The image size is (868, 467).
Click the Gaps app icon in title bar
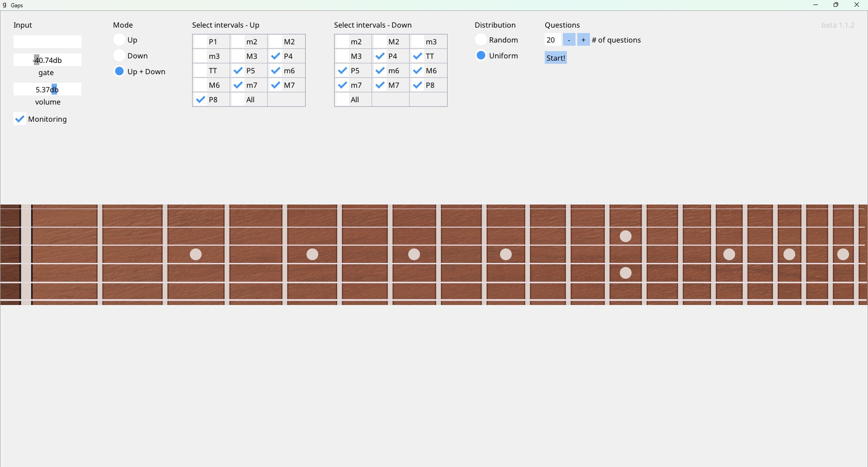pos(5,5)
